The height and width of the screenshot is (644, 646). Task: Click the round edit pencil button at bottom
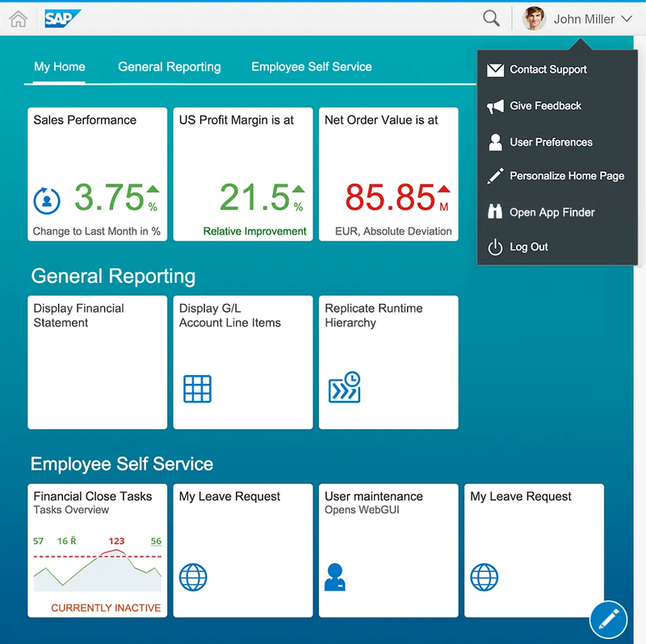(609, 620)
